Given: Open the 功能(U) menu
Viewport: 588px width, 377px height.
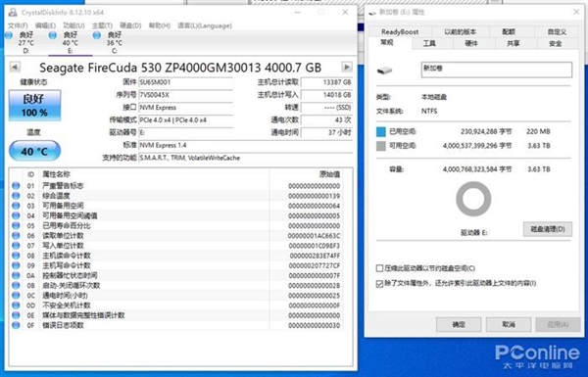Looking at the screenshot, I should point(73,25).
